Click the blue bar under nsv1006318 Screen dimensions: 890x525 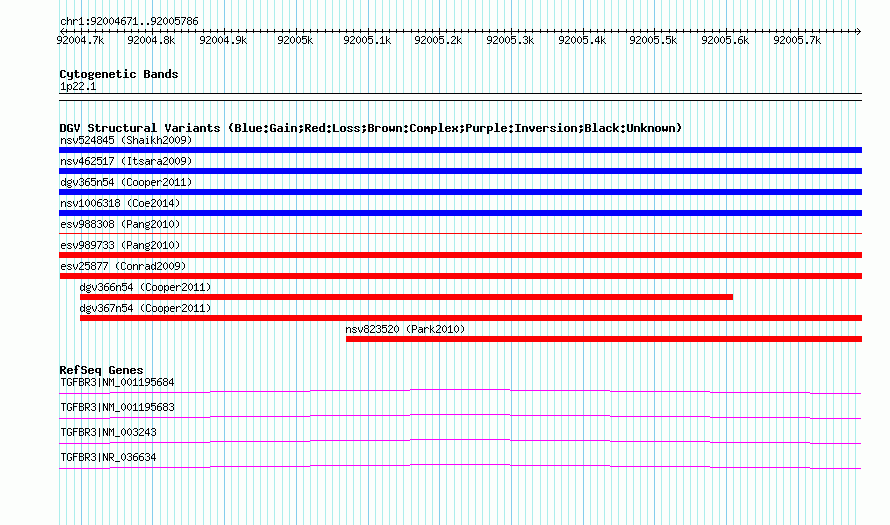pos(460,213)
